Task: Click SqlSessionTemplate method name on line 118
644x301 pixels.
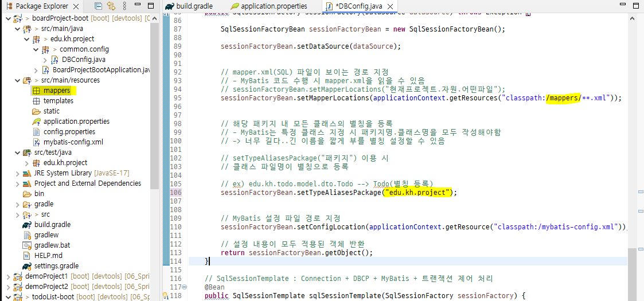Action: [x=344, y=296]
